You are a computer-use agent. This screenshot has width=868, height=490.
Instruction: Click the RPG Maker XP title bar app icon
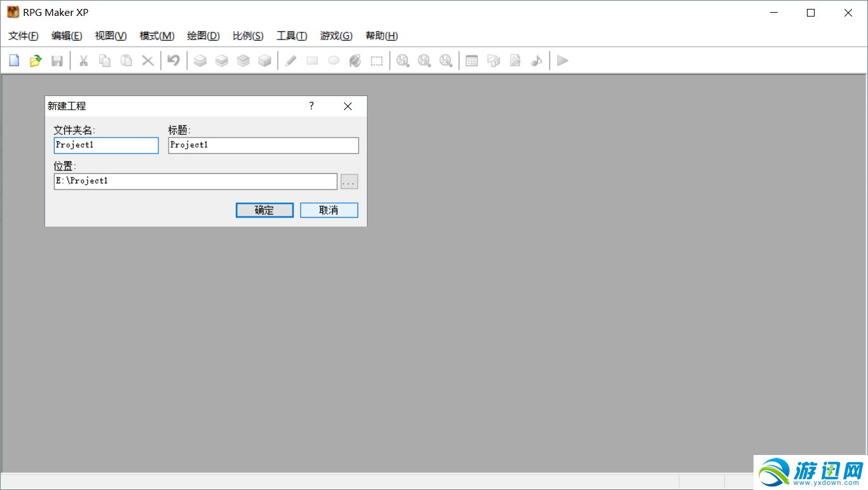(x=13, y=12)
